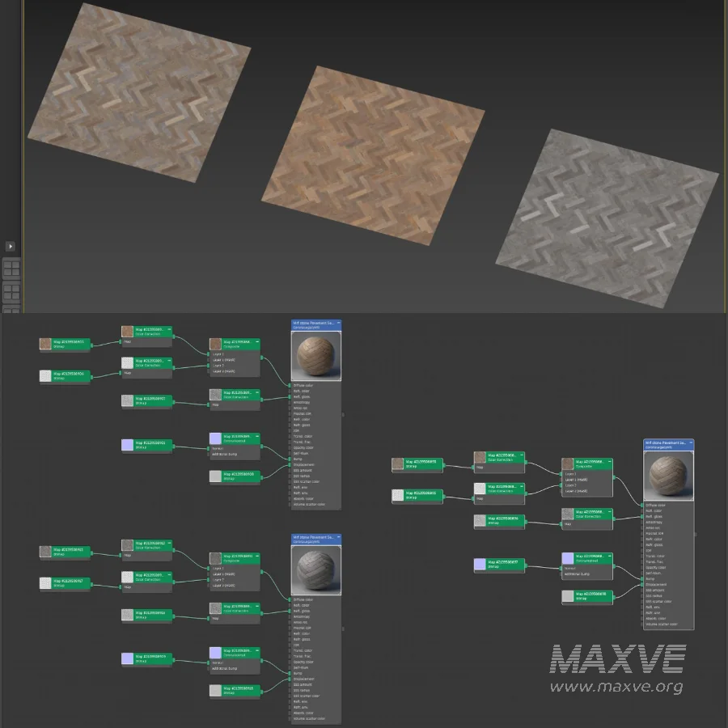Click Composite node thumbnail in gray-sphere graph
This screenshot has width=728, height=728.
[215, 558]
